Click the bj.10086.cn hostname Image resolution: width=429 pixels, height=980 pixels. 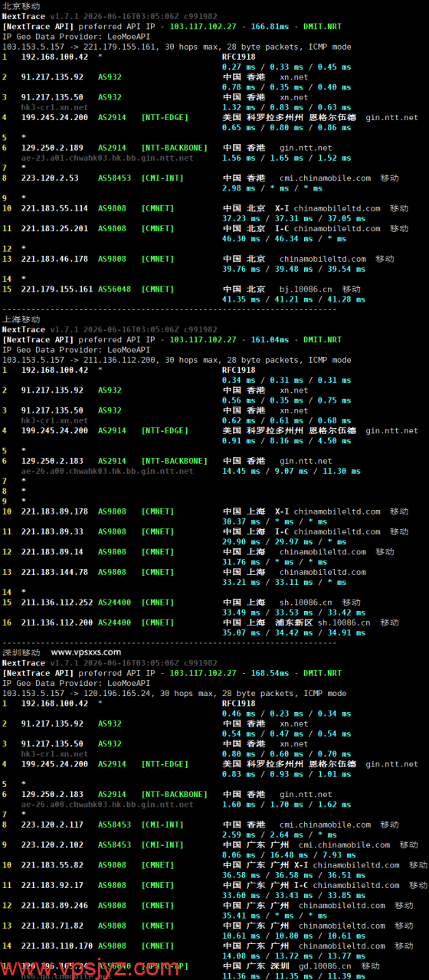click(306, 289)
